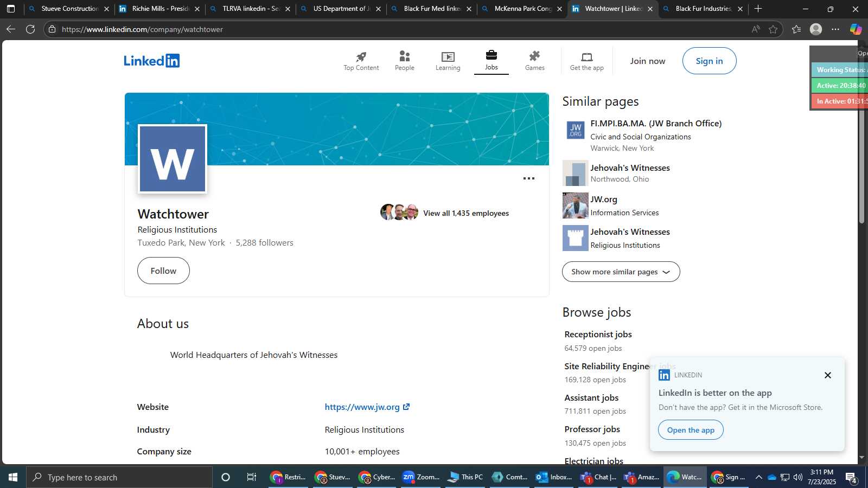Viewport: 868px width, 488px height.
Task: Open the People nav item
Action: click(404, 61)
